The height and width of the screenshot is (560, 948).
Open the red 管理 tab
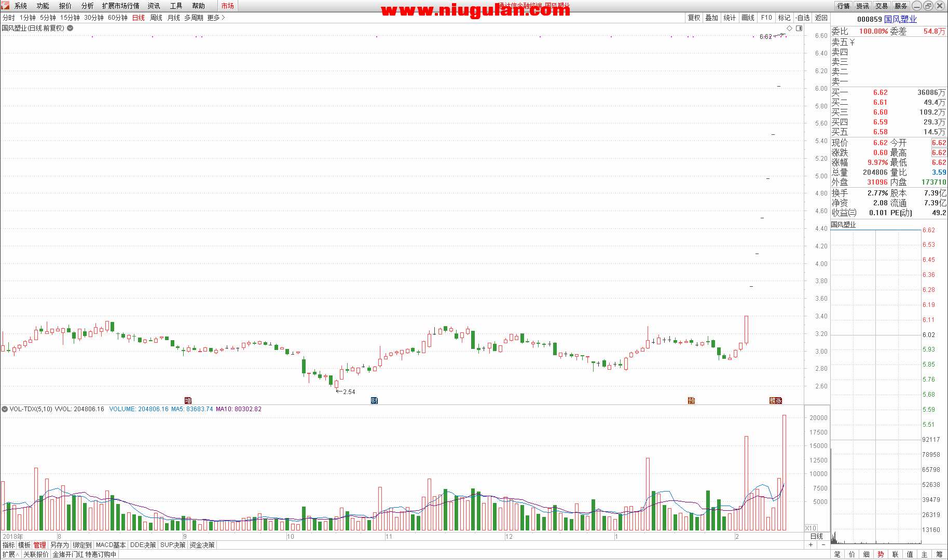pos(40,545)
